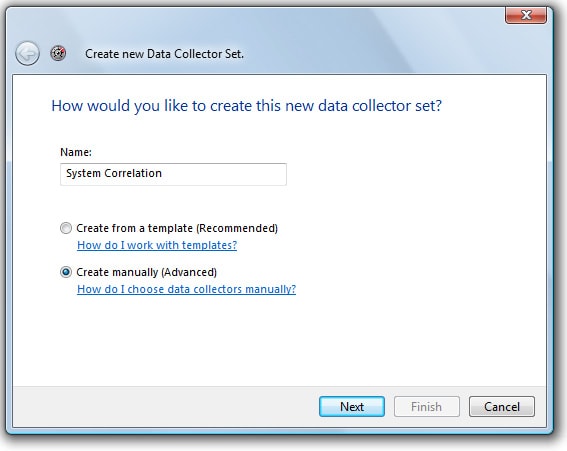Click the Cancel button
This screenshot has width=567, height=451.
pyautogui.click(x=502, y=407)
